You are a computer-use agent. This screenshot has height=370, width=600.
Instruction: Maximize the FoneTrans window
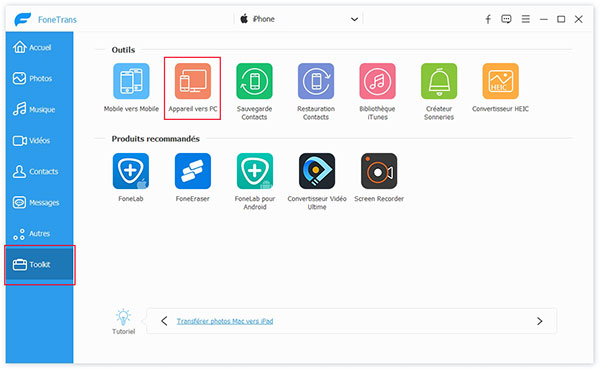click(x=561, y=19)
